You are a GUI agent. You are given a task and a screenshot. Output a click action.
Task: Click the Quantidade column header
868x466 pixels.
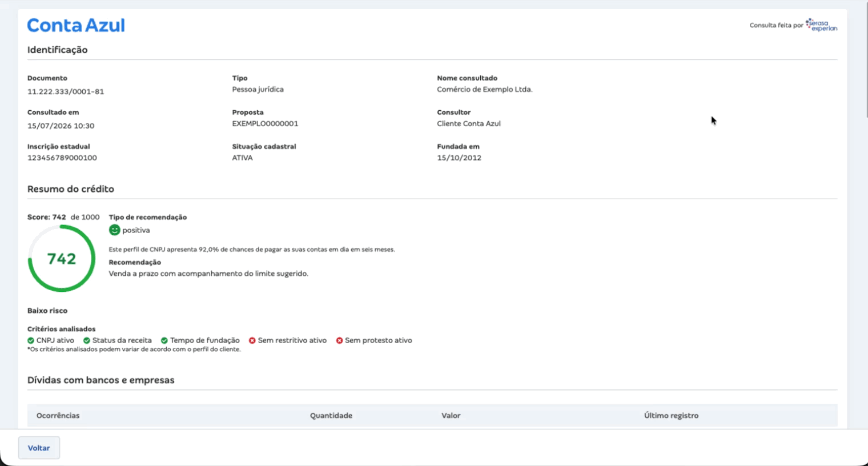coord(331,416)
